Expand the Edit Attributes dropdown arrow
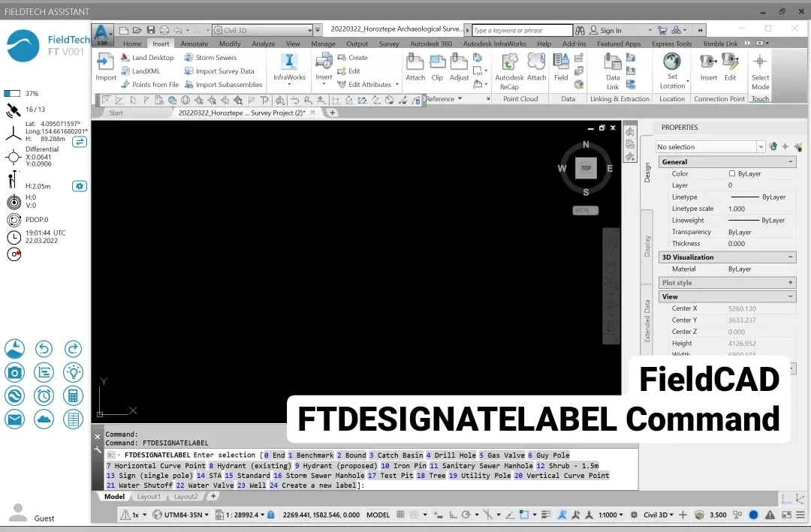 396,84
